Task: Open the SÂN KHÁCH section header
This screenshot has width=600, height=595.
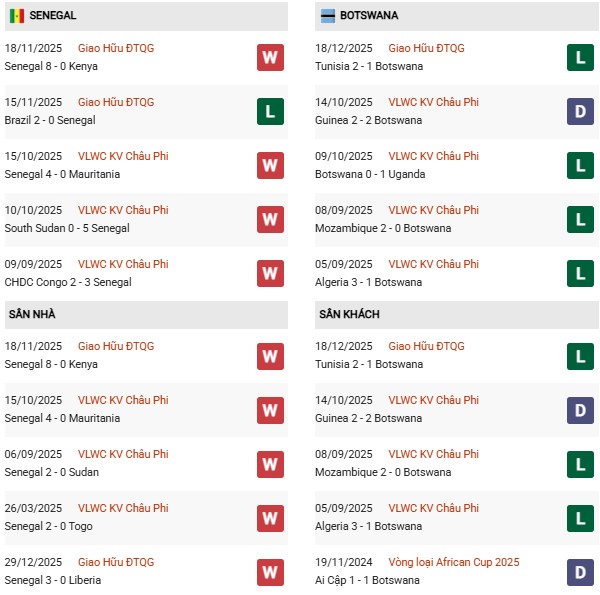Action: pyautogui.click(x=349, y=314)
